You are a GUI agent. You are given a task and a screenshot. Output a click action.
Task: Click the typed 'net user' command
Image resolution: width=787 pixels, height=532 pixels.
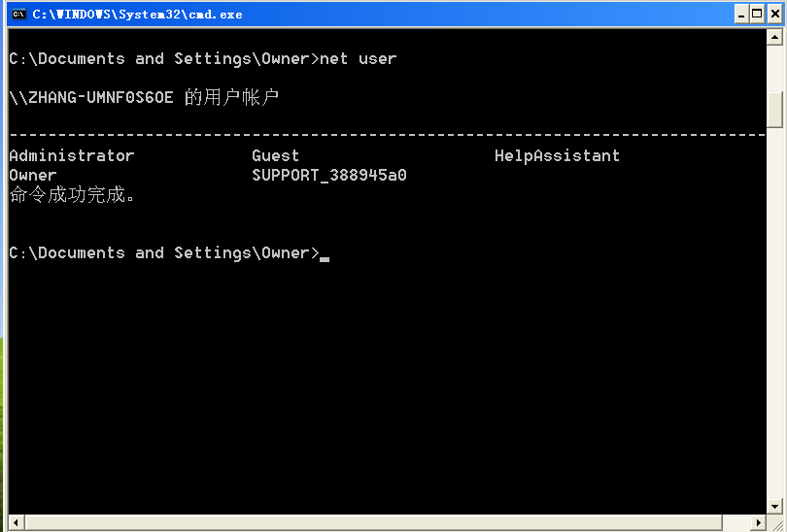(359, 58)
